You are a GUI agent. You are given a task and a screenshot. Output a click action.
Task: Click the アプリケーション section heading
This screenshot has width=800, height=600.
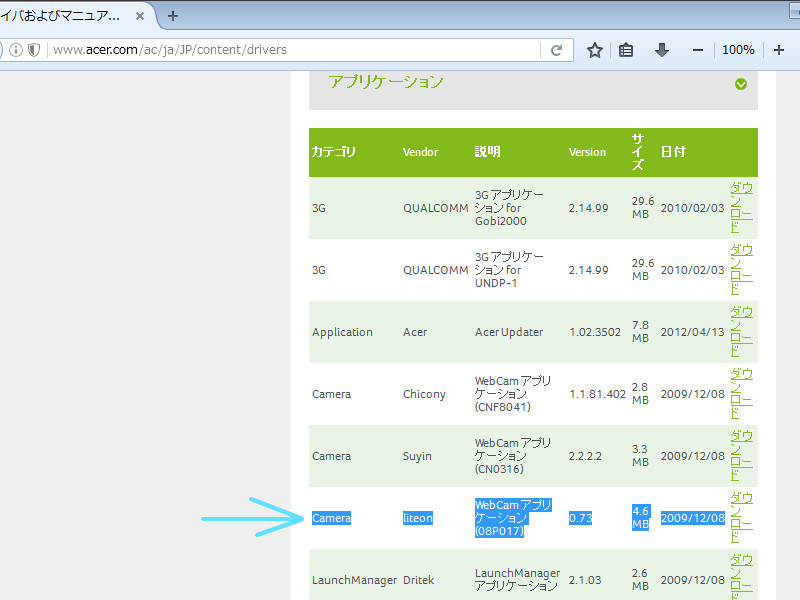[x=386, y=82]
